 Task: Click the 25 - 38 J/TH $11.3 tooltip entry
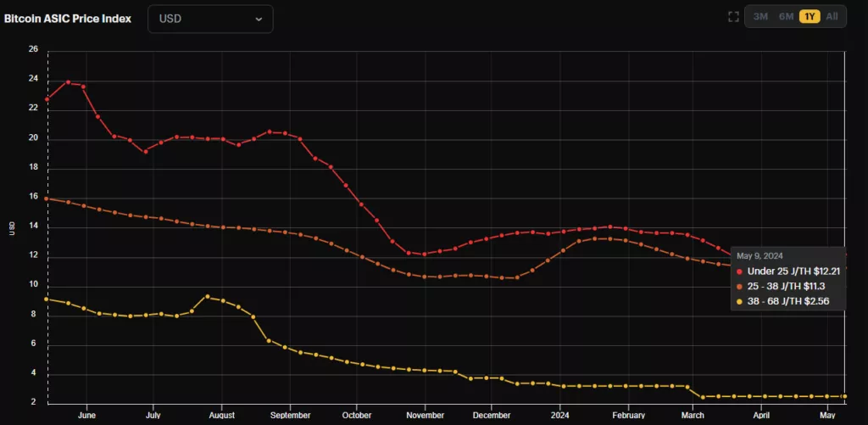(784, 287)
